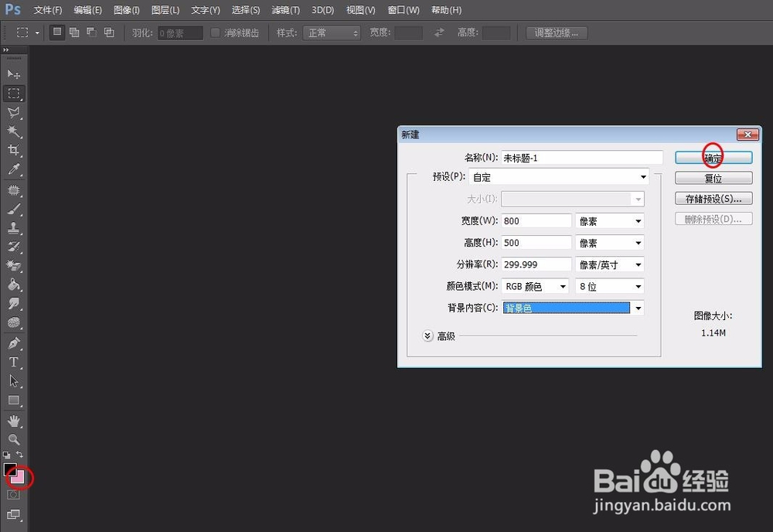Select the Move tool
Image resolution: width=773 pixels, height=532 pixels.
tap(13, 74)
